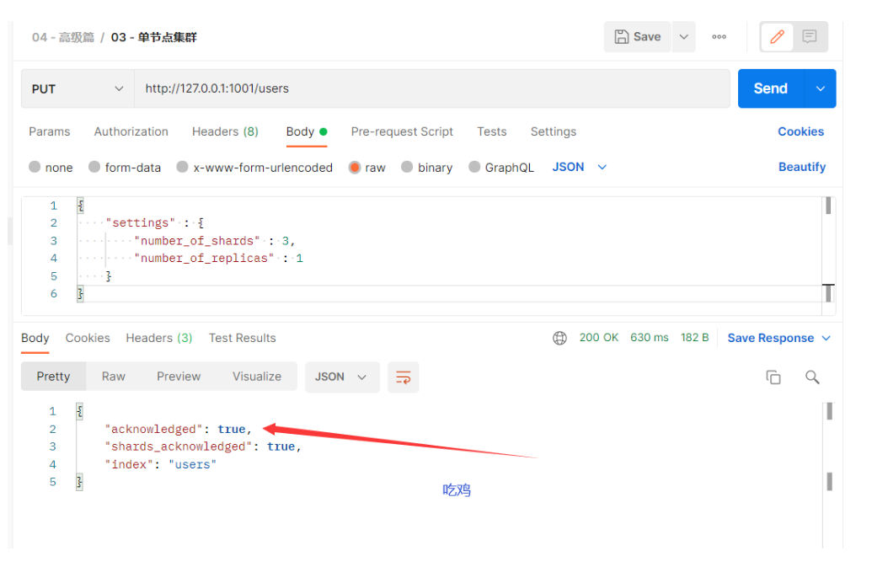
Task: Click the Beautify link
Action: [801, 167]
